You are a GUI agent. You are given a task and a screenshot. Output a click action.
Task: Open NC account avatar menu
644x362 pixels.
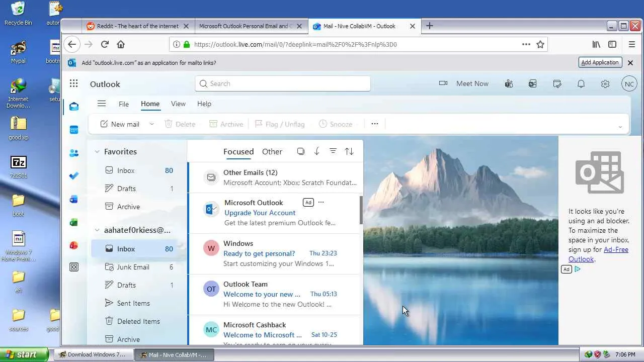click(x=629, y=83)
